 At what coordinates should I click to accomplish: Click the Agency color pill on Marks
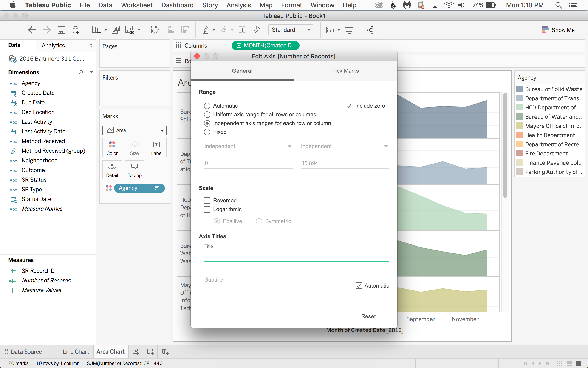pyautogui.click(x=139, y=188)
